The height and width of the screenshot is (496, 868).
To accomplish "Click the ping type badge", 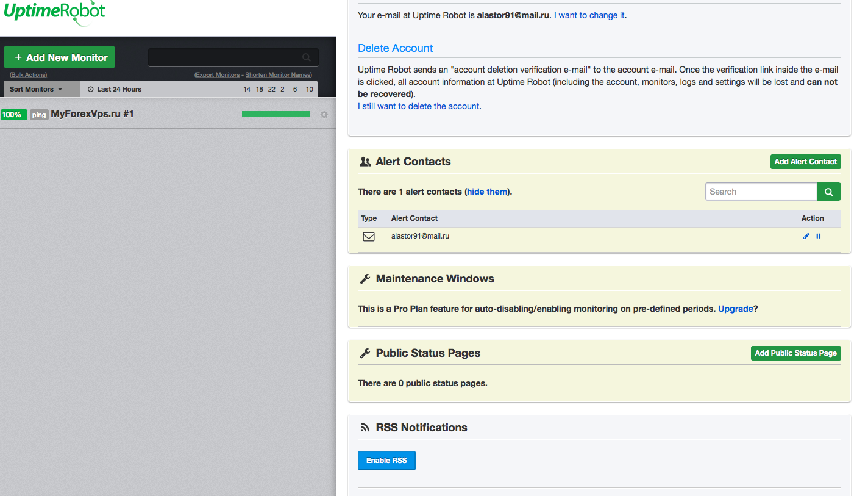I will pos(39,115).
